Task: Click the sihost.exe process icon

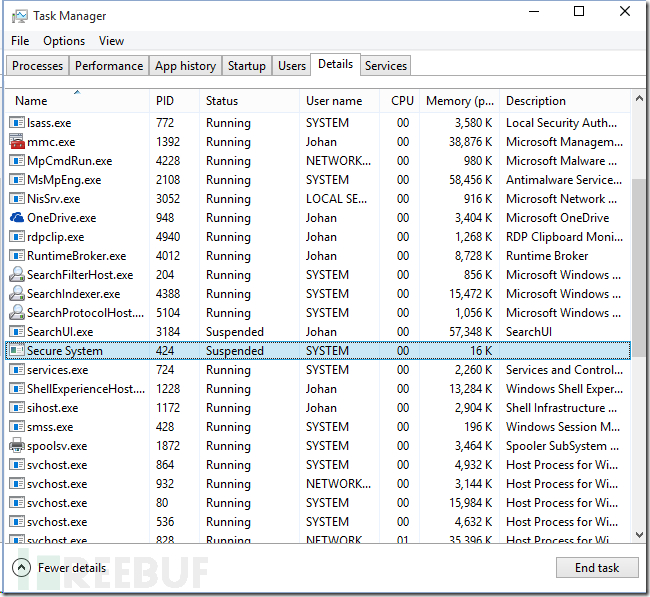Action: pos(17,408)
